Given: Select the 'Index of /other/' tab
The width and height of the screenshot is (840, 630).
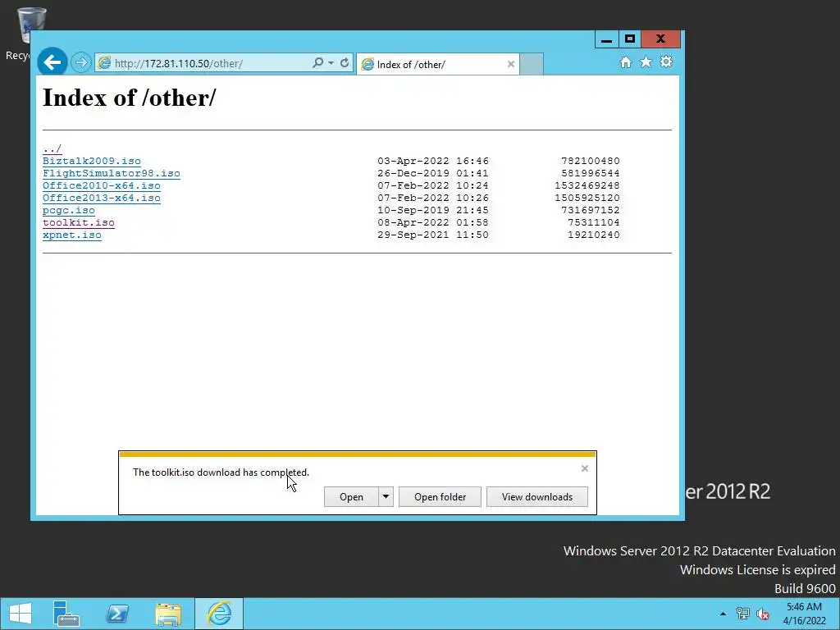Looking at the screenshot, I should (x=438, y=64).
